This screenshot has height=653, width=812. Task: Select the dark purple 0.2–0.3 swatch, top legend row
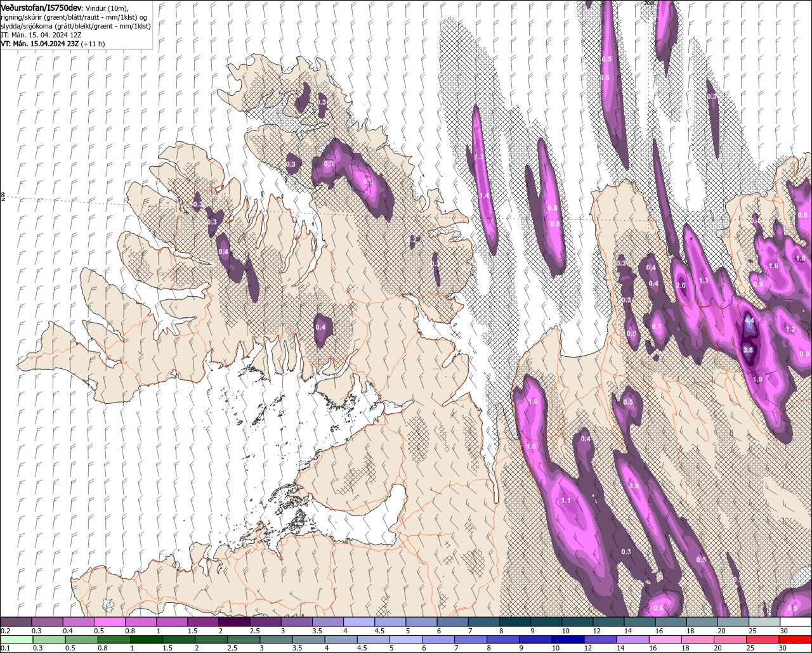click(16, 622)
